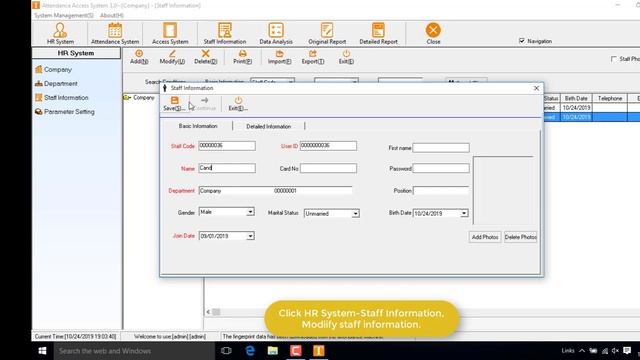The height and width of the screenshot is (360, 640).
Task: Click Exit icon in main list toolbar
Action: point(346,57)
